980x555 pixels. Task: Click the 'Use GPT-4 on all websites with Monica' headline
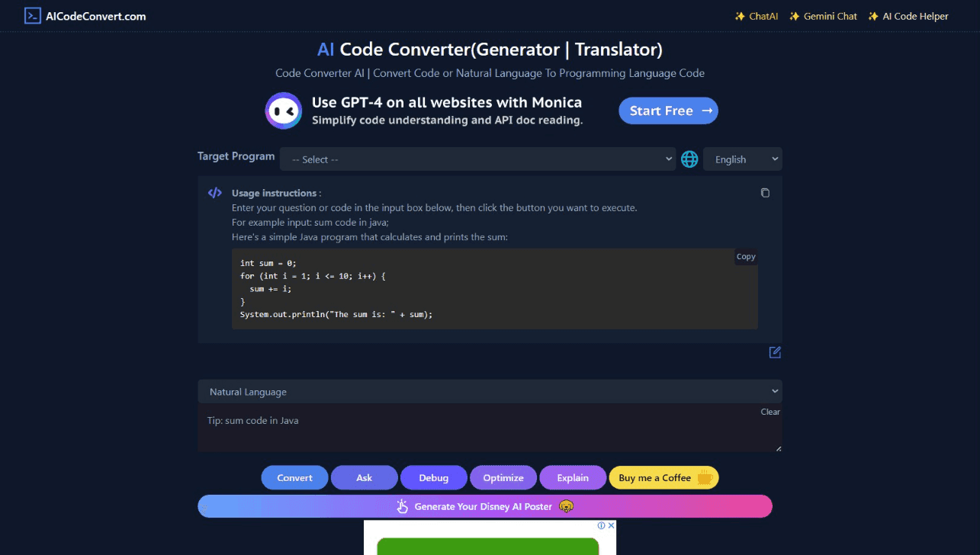pyautogui.click(x=447, y=103)
